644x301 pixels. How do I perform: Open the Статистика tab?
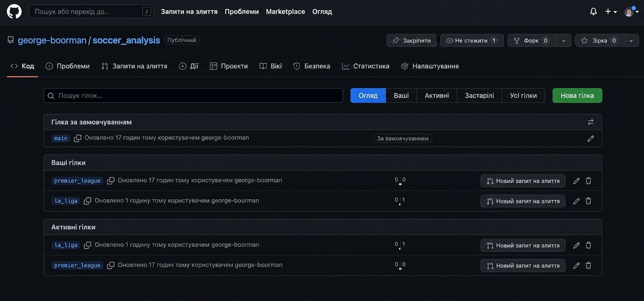click(x=365, y=66)
